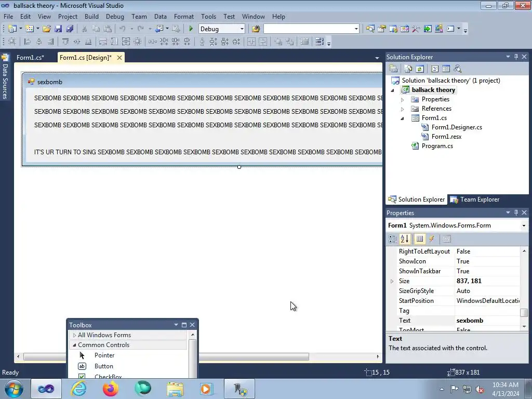The width and height of the screenshot is (532, 399).
Task: Click the Add New Item toolbar icon
Action: coord(30,29)
